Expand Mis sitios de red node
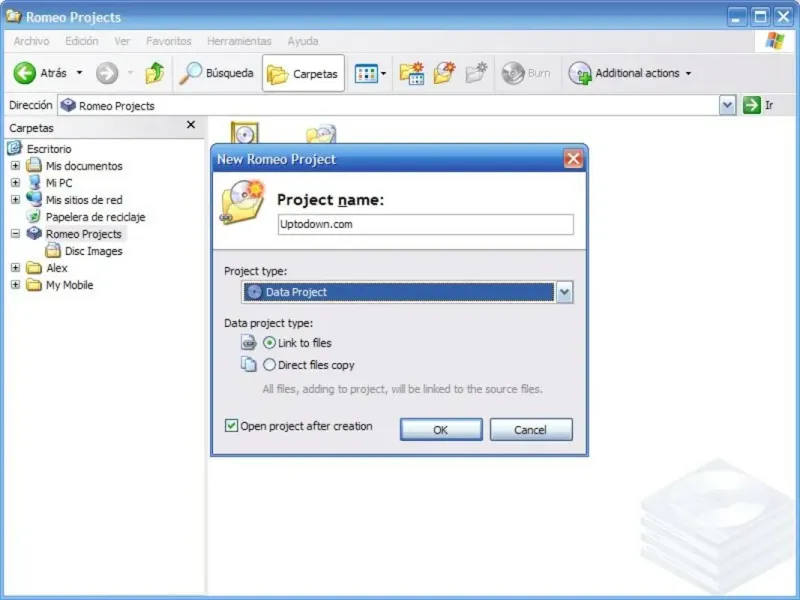 (x=15, y=199)
